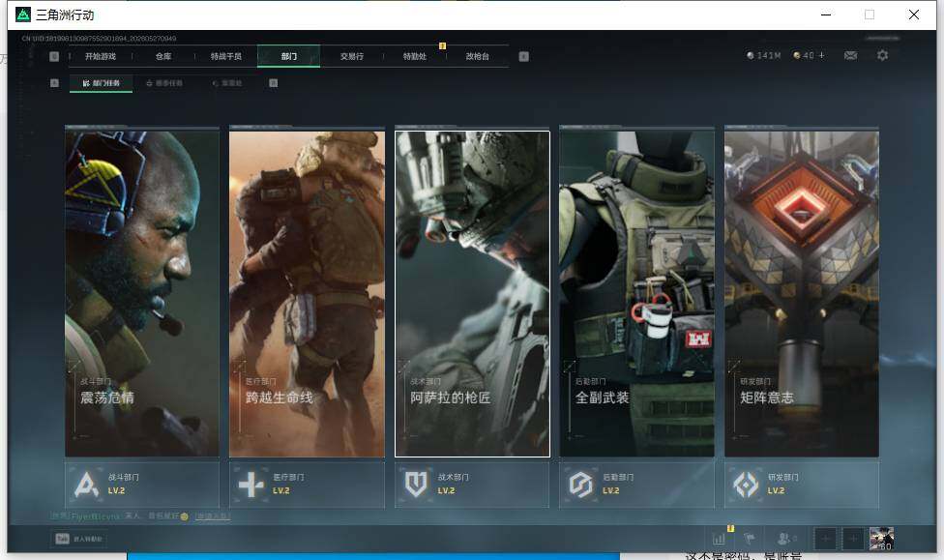This screenshot has height=560, width=944.
Task: Click the CN UID text at top left
Action: point(100,39)
